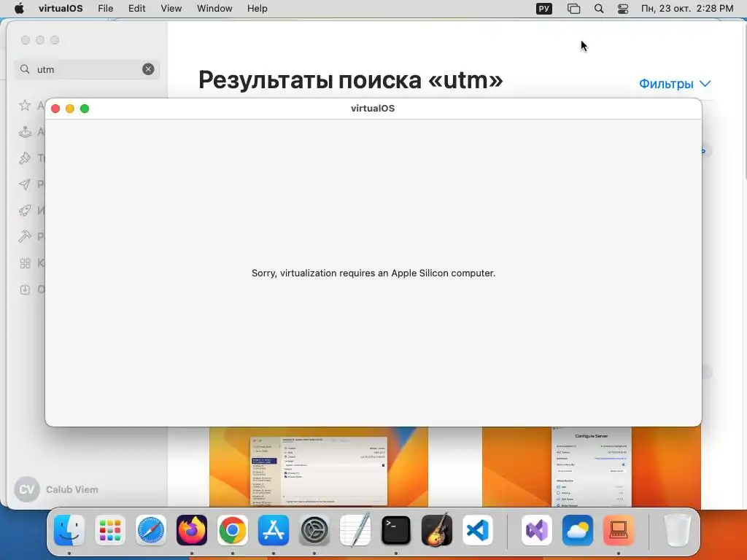Image resolution: width=747 pixels, height=560 pixels.
Task: Open Launchpad from the dock
Action: click(x=110, y=530)
